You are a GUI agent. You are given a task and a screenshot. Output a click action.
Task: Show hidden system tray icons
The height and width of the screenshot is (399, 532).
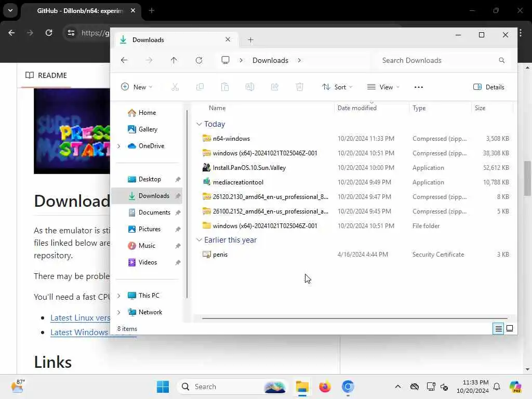[398, 387]
